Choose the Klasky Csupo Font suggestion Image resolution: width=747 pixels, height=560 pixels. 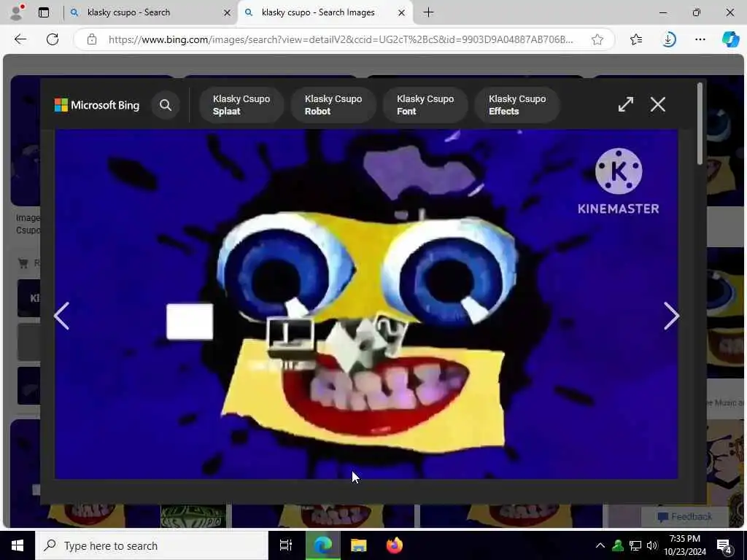point(425,105)
